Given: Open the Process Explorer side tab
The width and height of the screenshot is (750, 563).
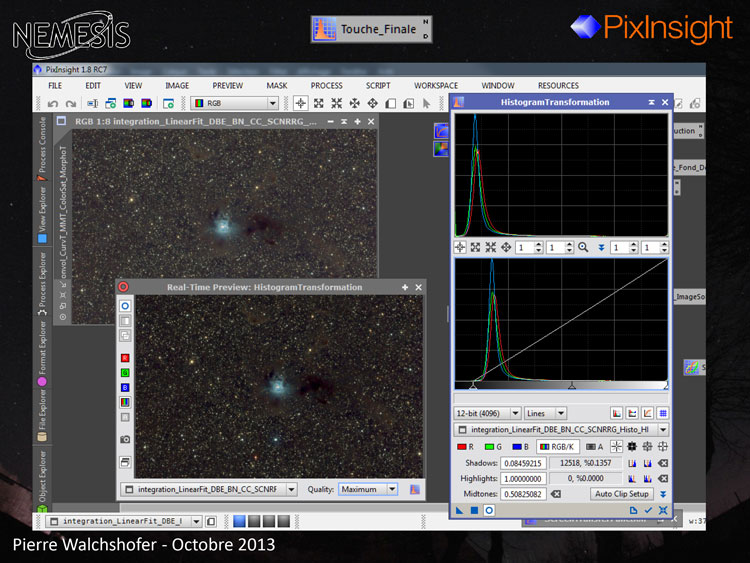Looking at the screenshot, I should [42, 284].
